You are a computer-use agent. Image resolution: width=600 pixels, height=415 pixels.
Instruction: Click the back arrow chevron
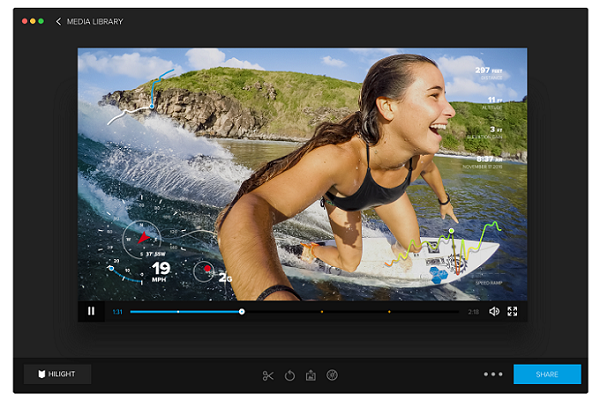(x=58, y=21)
